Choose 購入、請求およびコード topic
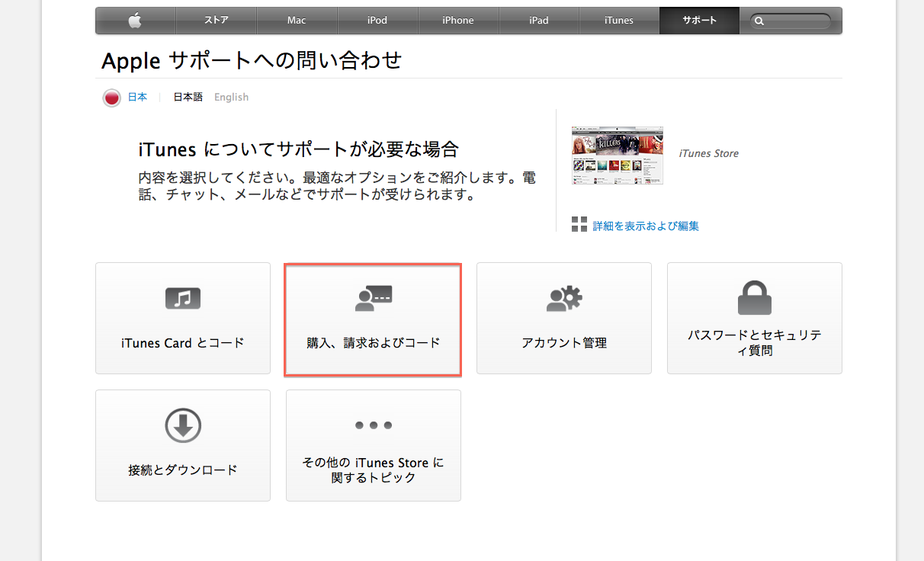The image size is (924, 561). pyautogui.click(x=374, y=319)
